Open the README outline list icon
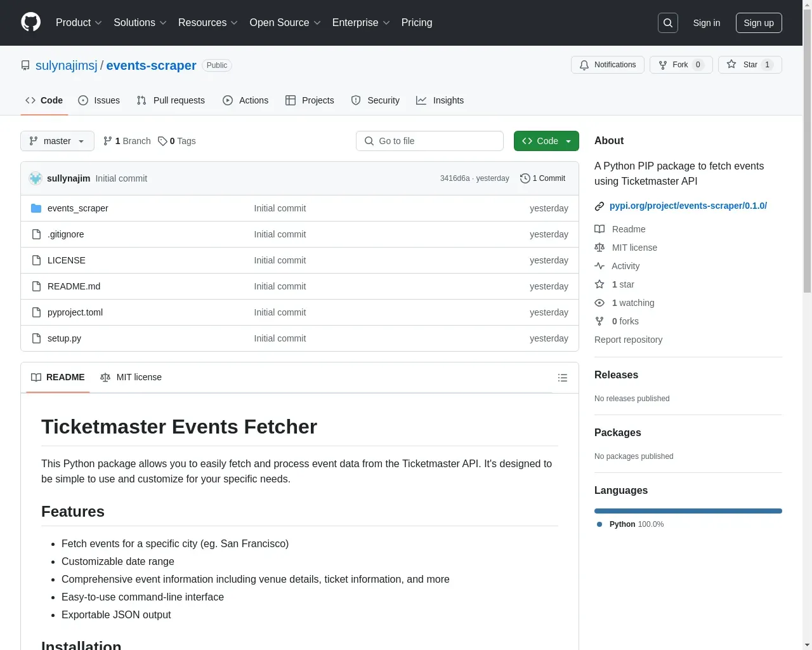The height and width of the screenshot is (650, 812). tap(562, 378)
